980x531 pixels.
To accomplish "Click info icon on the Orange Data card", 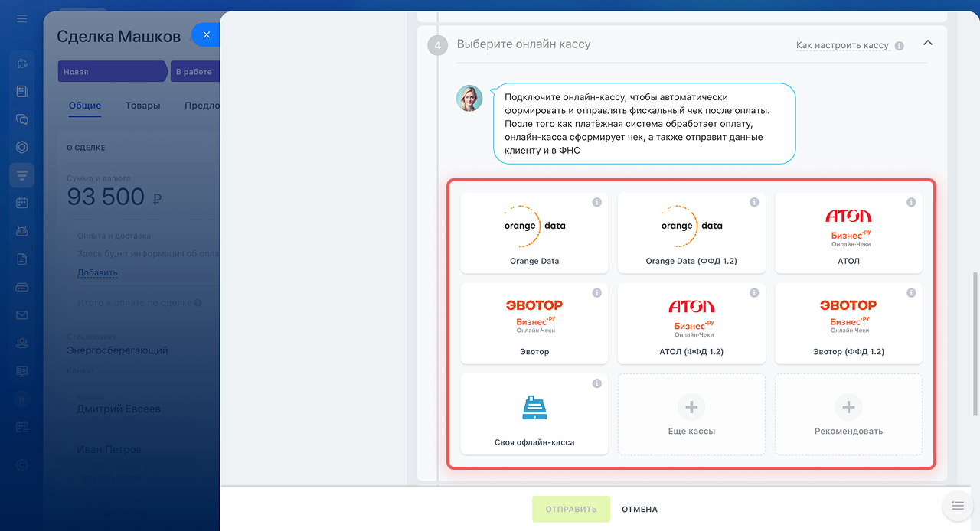I will [x=597, y=202].
